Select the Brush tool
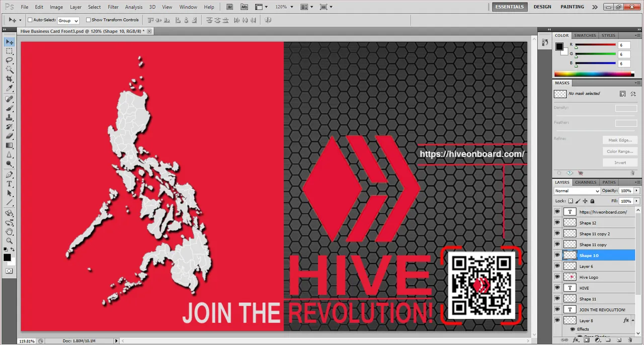644x345 pixels. coord(10,108)
